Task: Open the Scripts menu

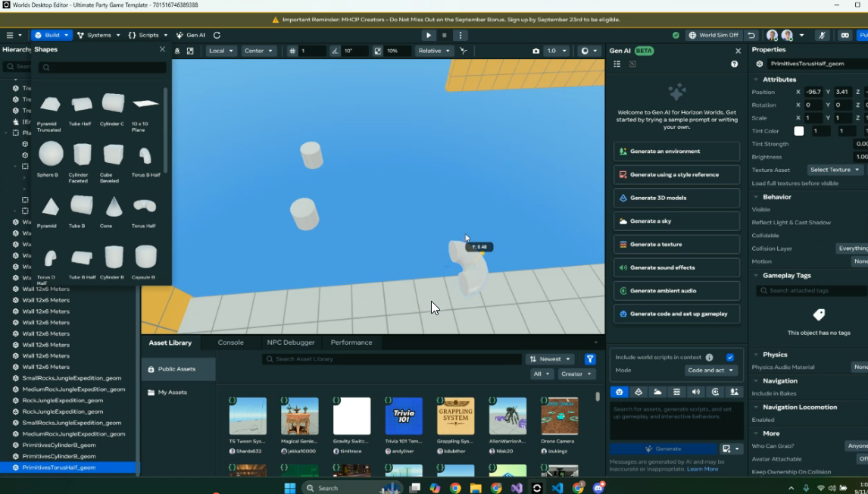Action: (148, 35)
